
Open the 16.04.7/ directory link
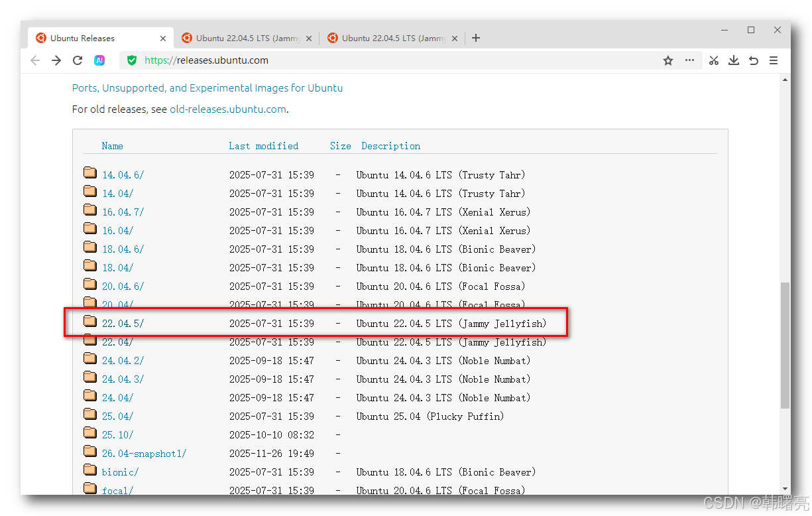123,212
